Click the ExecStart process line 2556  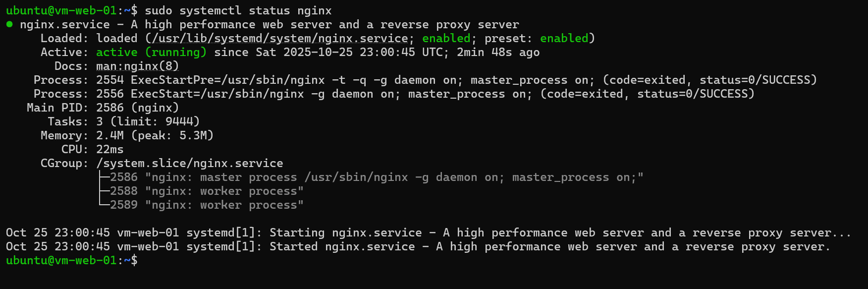(425, 94)
